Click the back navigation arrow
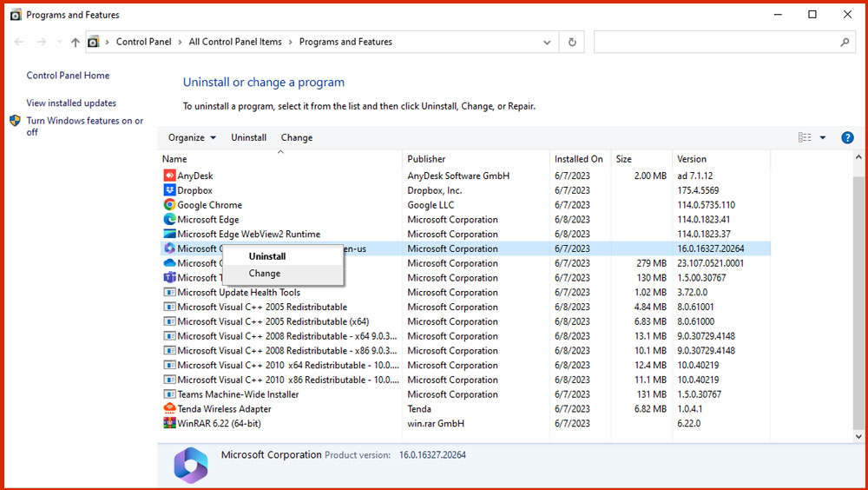The height and width of the screenshot is (490, 868). coord(19,42)
